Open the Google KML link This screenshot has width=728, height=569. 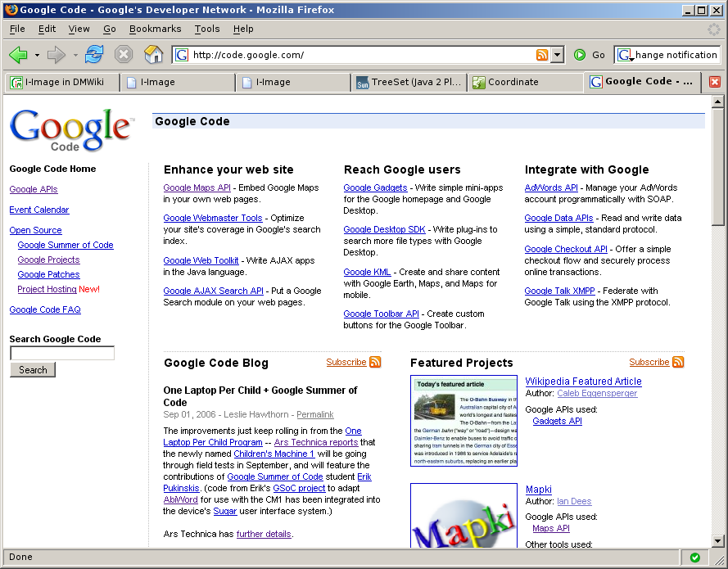367,272
